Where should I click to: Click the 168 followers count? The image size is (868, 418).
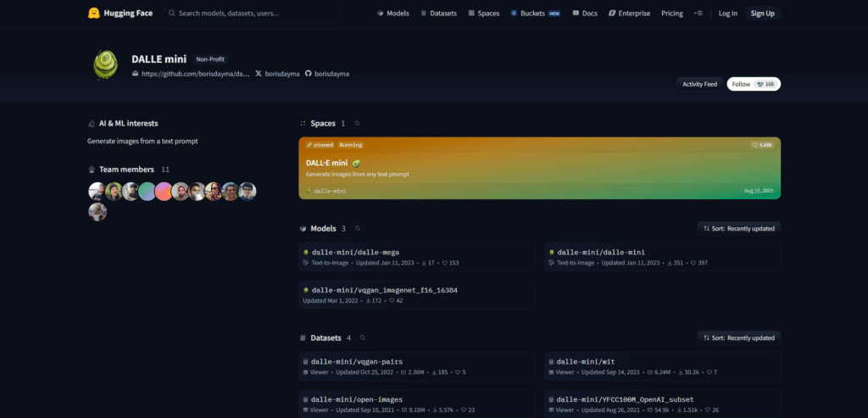coord(766,84)
